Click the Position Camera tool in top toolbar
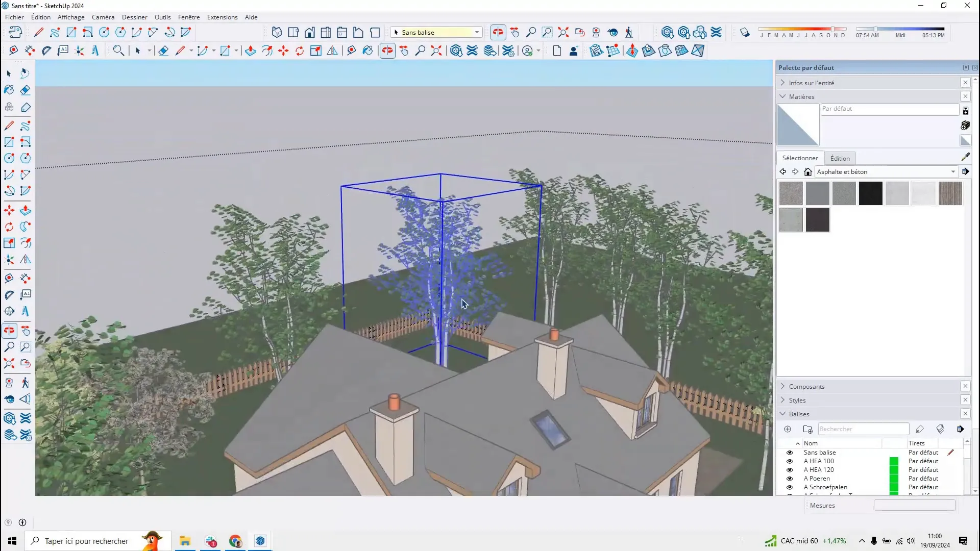 pyautogui.click(x=596, y=32)
